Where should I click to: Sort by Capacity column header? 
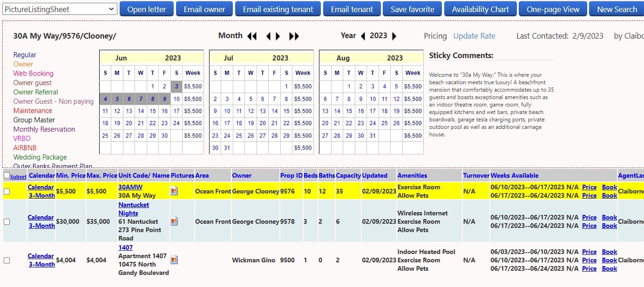tap(348, 175)
